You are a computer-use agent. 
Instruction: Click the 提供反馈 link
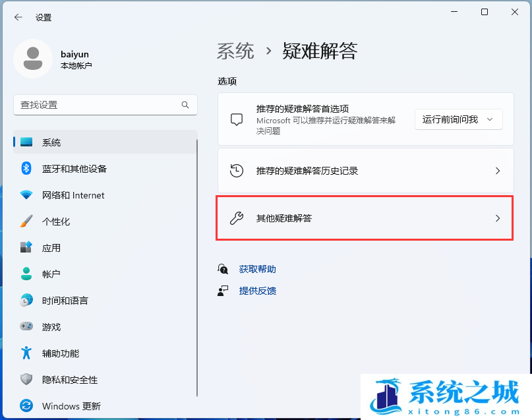click(257, 291)
